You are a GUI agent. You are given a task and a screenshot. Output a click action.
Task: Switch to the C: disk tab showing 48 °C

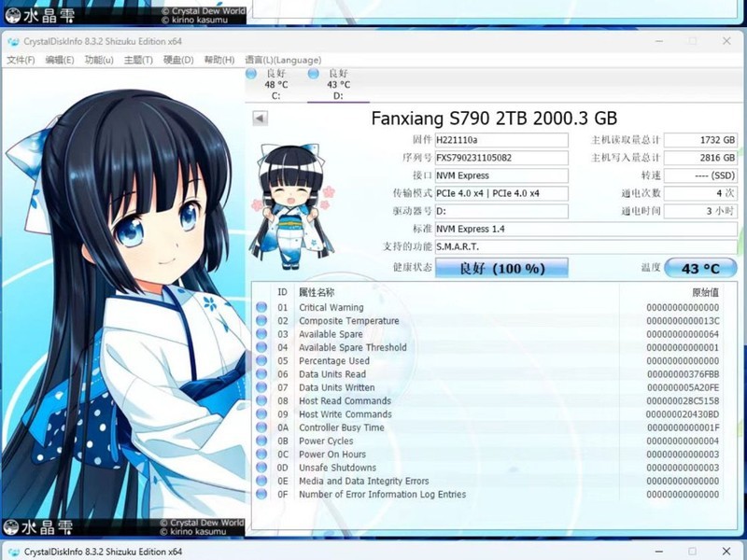click(x=275, y=84)
